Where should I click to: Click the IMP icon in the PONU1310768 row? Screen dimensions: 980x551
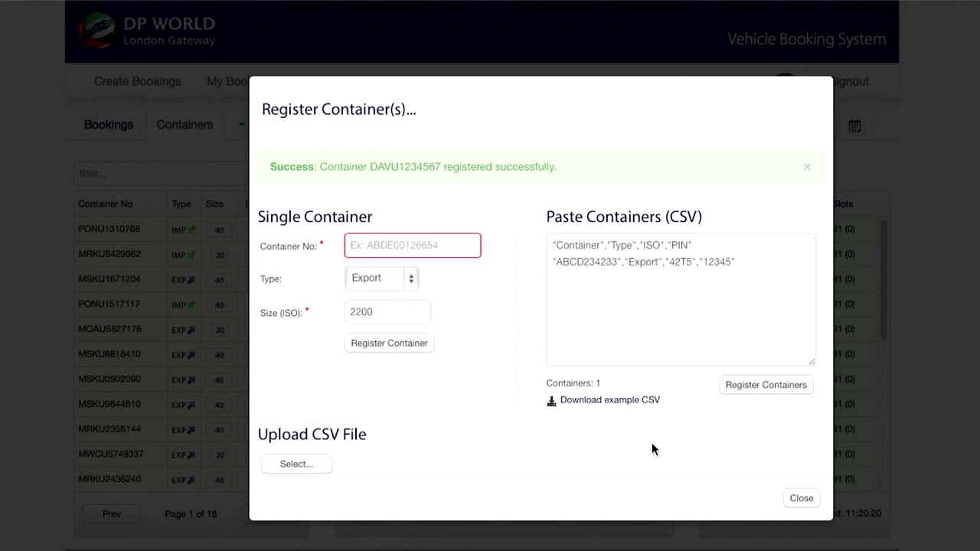click(x=183, y=230)
